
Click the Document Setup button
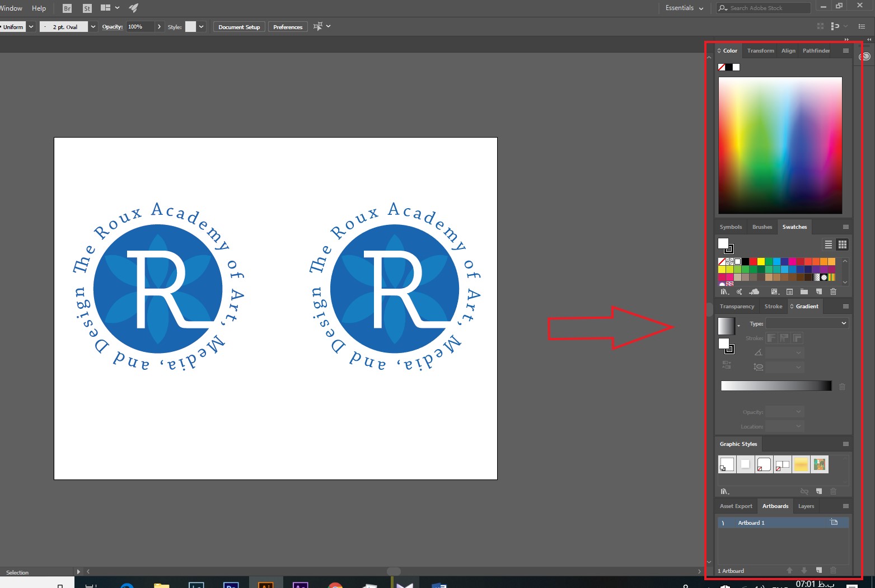[239, 27]
